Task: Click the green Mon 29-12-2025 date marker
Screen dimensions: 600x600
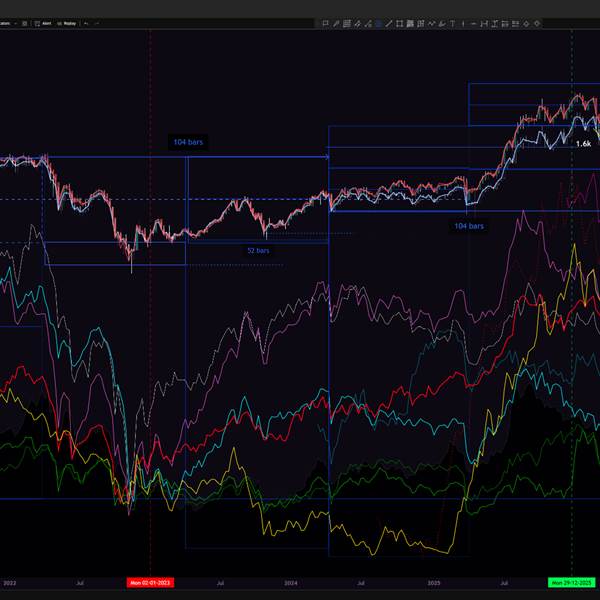Action: [572, 583]
